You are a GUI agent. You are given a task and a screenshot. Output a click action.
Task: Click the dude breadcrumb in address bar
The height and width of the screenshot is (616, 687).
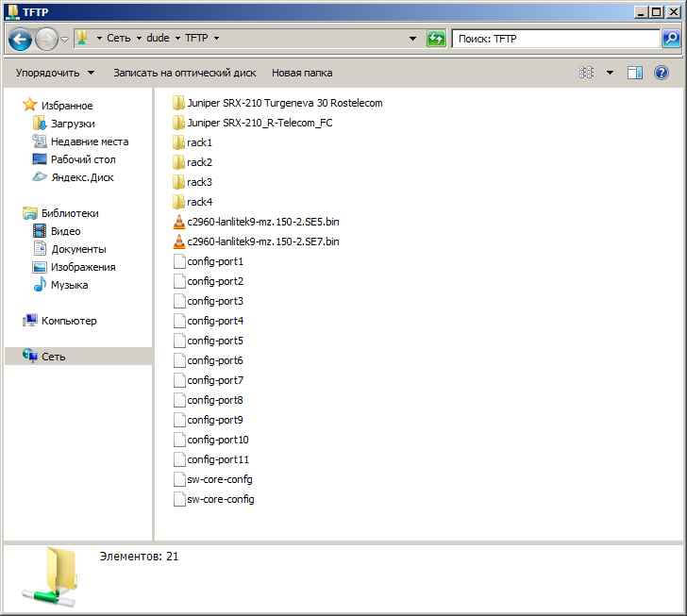[158, 38]
